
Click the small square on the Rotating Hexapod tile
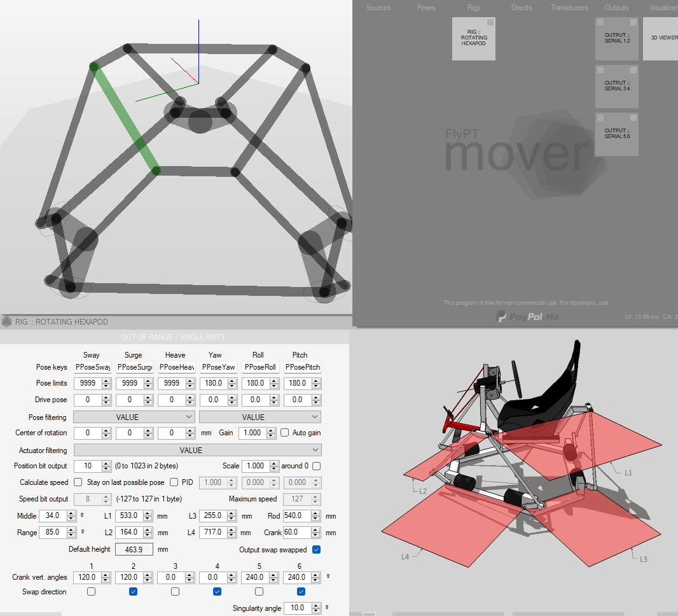pyautogui.click(x=490, y=22)
